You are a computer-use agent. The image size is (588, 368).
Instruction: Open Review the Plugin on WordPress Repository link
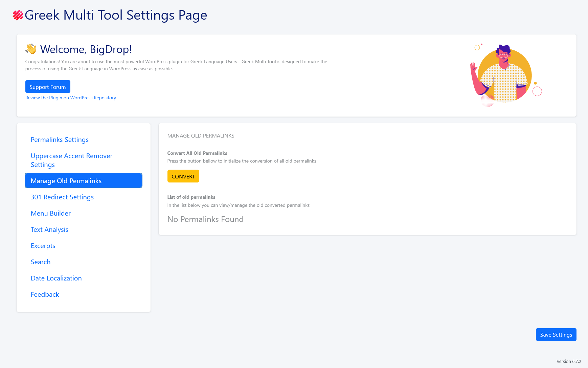tap(71, 98)
